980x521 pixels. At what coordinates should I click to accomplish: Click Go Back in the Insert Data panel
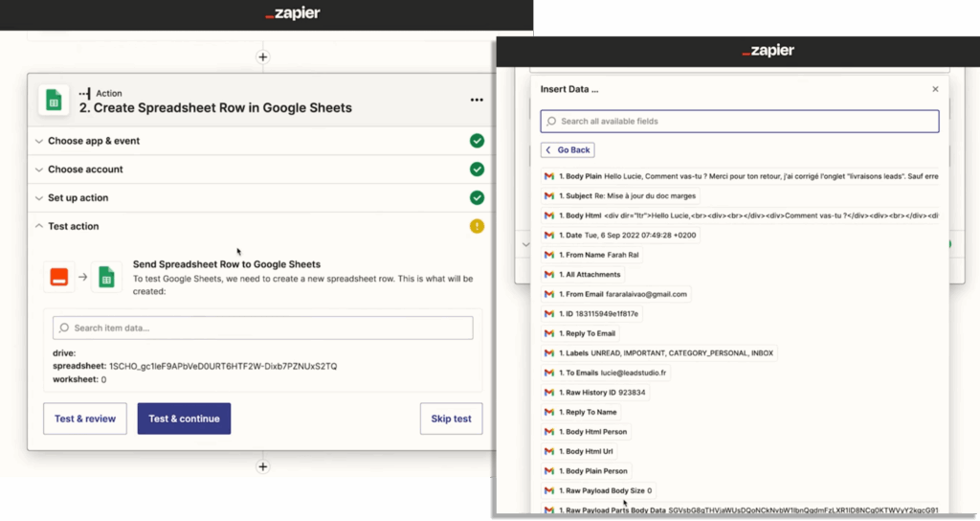568,150
